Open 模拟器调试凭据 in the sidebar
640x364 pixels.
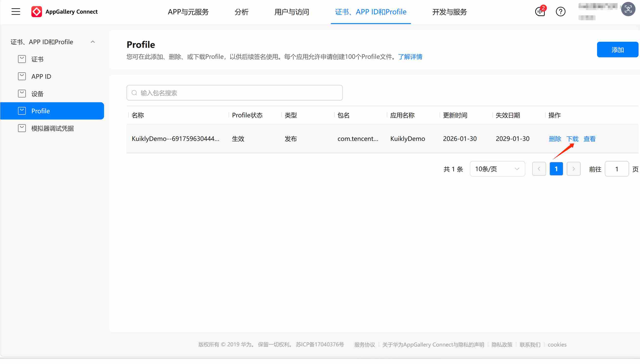tap(52, 128)
